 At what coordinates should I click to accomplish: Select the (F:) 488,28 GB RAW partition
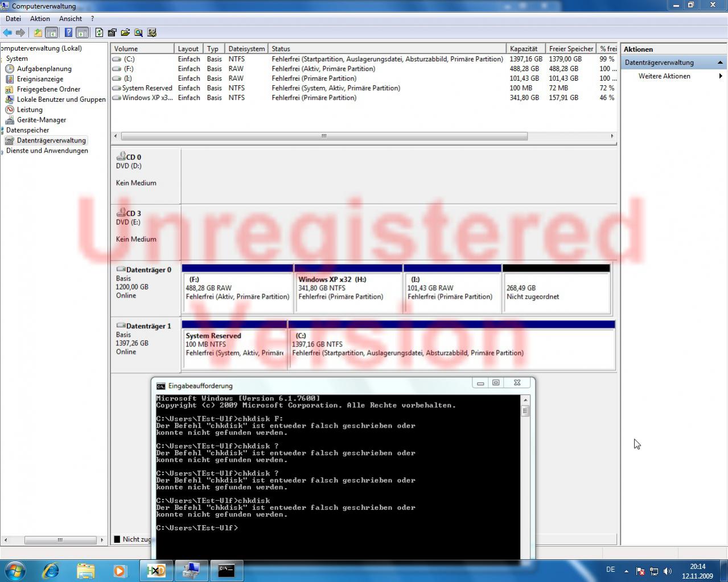click(x=237, y=288)
